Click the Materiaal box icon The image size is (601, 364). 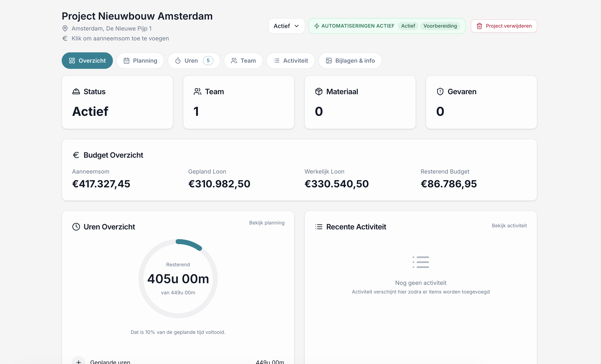click(x=318, y=92)
